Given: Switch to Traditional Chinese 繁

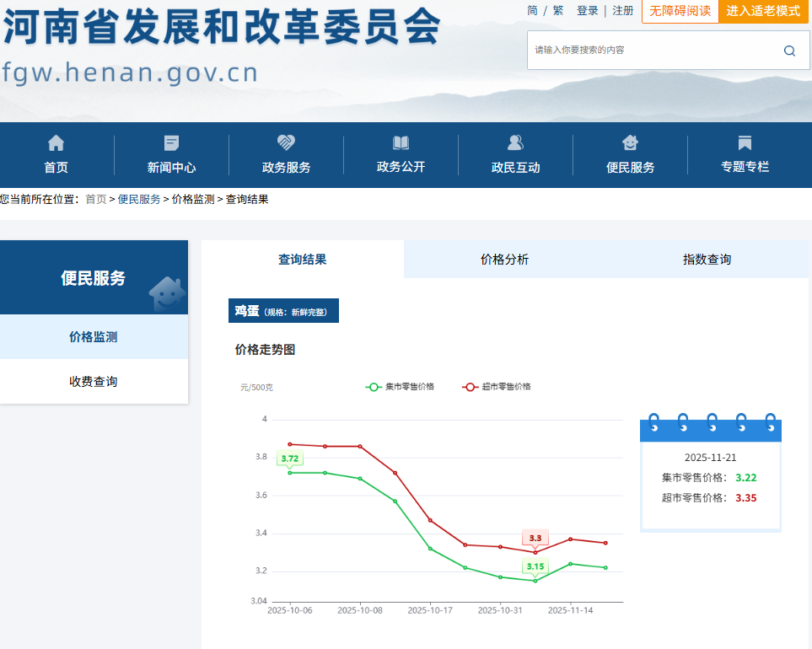Looking at the screenshot, I should pos(558,11).
